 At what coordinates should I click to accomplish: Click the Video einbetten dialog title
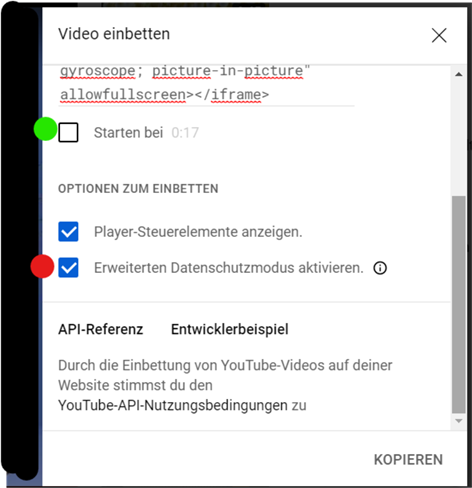(114, 34)
